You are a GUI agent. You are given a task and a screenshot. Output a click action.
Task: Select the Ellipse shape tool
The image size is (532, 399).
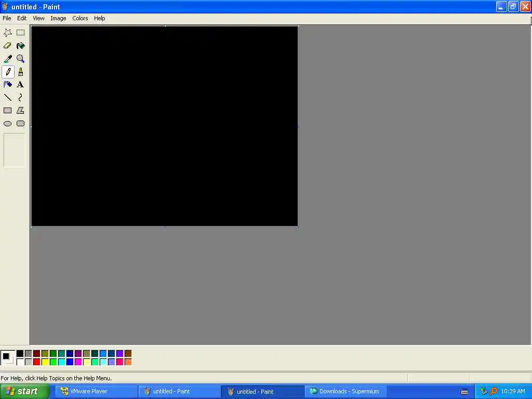(8, 124)
